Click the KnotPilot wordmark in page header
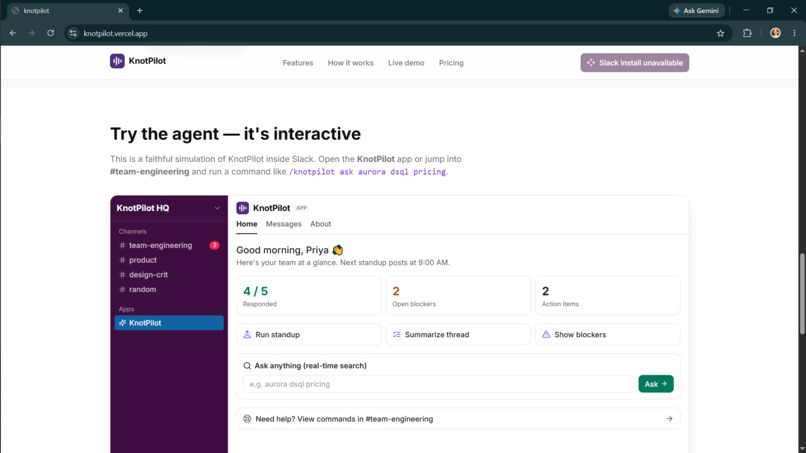 point(147,61)
